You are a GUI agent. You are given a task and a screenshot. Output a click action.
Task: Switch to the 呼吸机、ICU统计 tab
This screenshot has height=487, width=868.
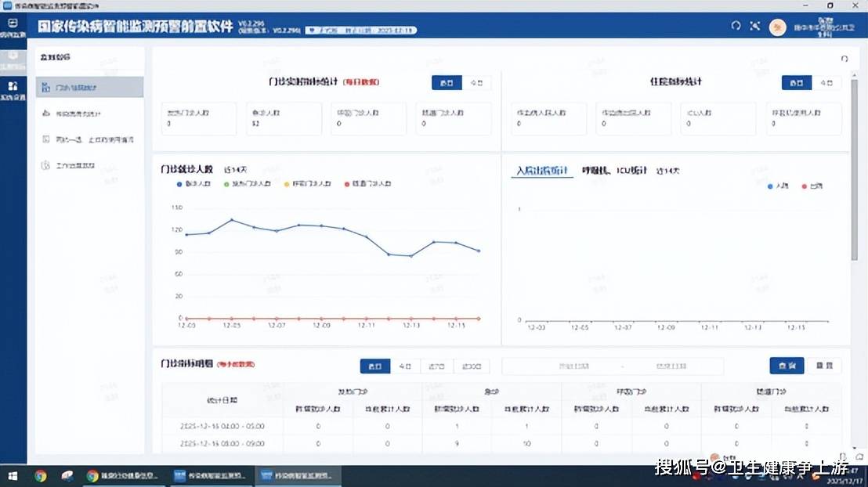tap(614, 170)
